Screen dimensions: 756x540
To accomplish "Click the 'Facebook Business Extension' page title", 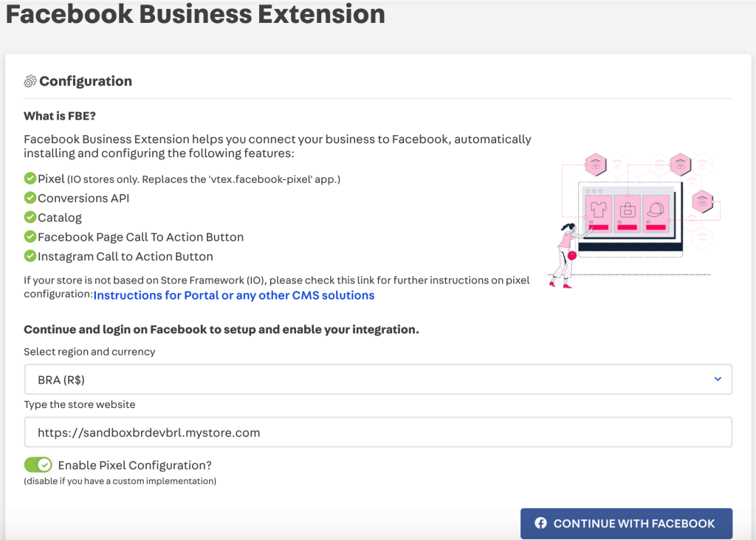I will click(x=195, y=13).
